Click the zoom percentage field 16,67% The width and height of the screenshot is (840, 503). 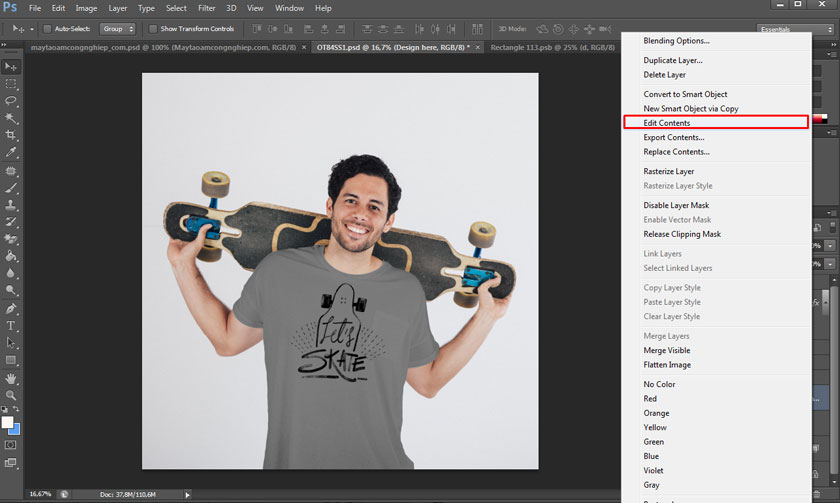41,494
